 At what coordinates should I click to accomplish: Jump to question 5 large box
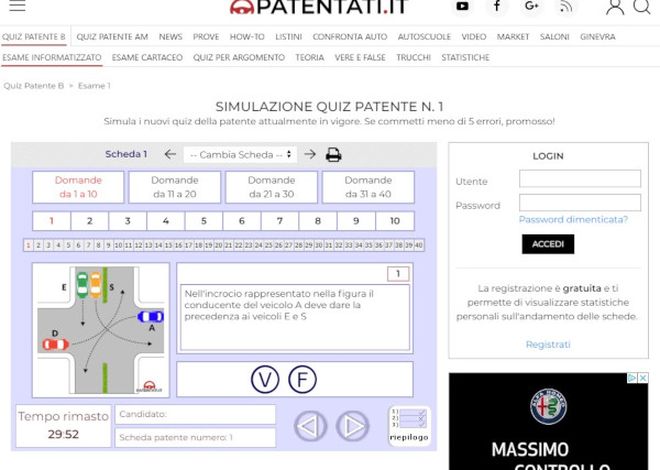click(204, 221)
